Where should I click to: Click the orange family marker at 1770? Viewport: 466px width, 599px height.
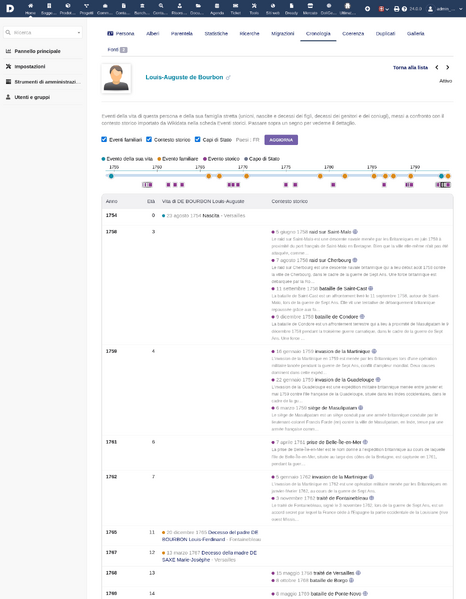pos(246,176)
